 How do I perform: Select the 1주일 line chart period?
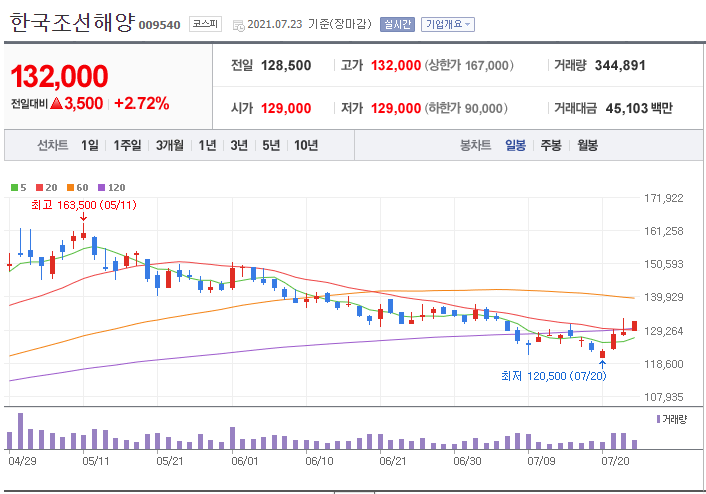click(x=127, y=145)
